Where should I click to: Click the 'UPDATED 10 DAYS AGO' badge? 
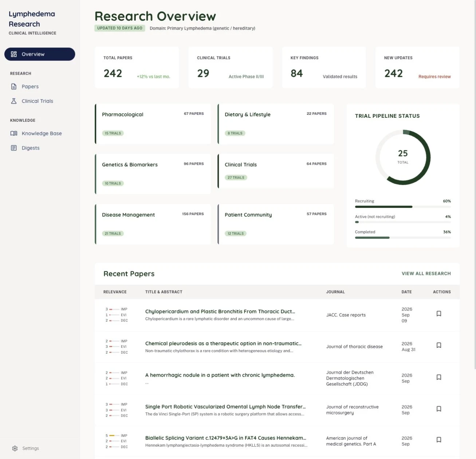pyautogui.click(x=120, y=28)
